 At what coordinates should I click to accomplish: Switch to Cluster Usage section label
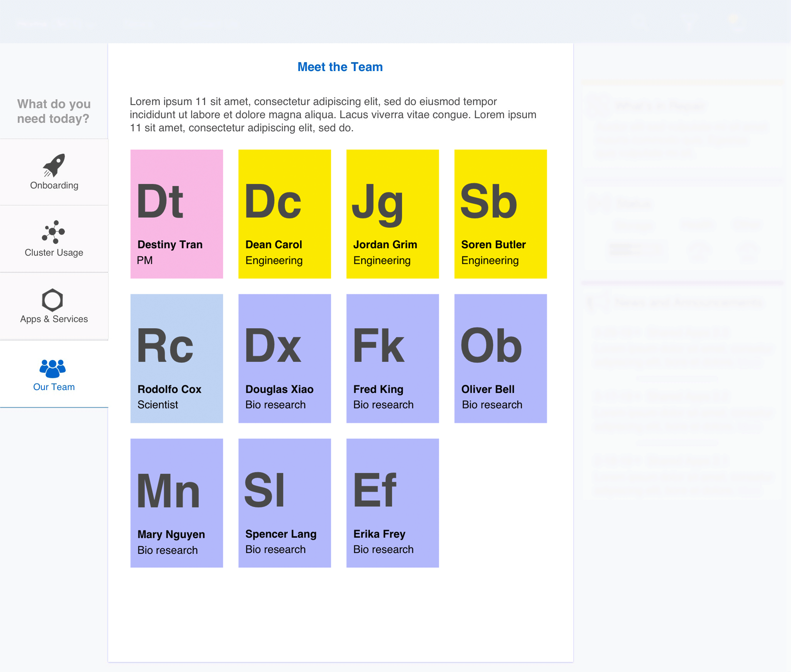(54, 253)
